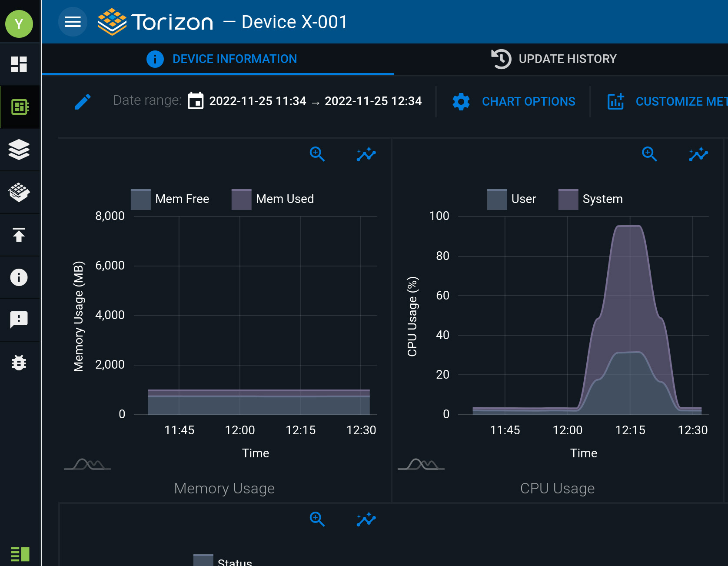The height and width of the screenshot is (566, 728).
Task: Zoom into the Status chart
Action: tap(317, 519)
